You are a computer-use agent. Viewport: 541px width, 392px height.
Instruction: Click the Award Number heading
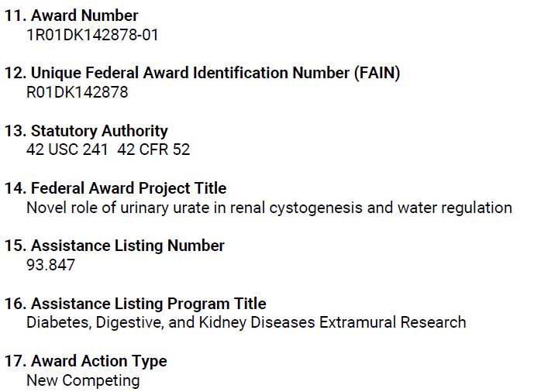tap(71, 15)
